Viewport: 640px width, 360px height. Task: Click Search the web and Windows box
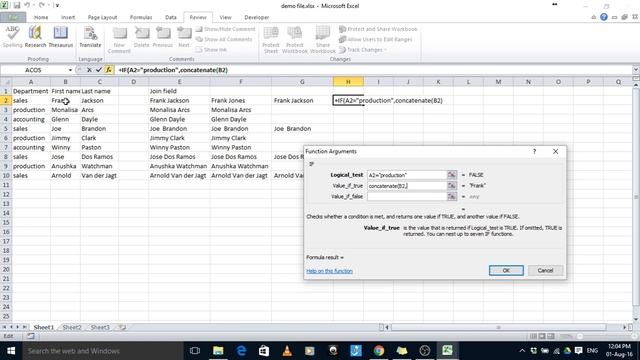pos(102,351)
